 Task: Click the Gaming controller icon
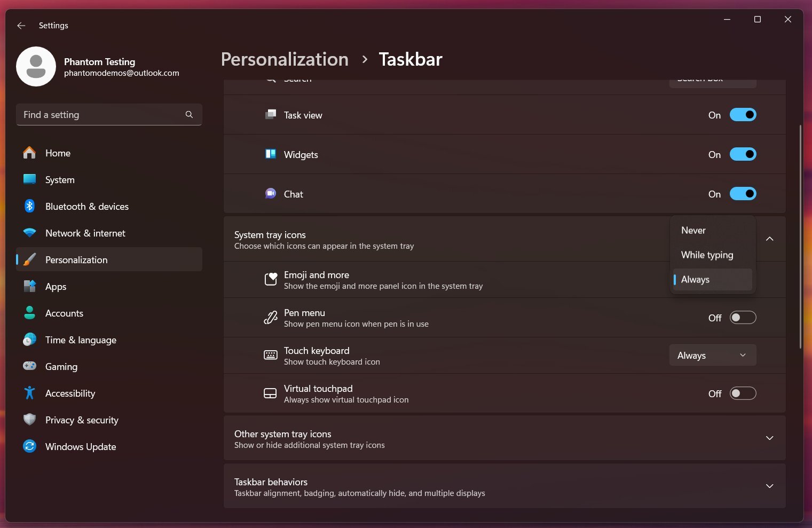pos(30,366)
